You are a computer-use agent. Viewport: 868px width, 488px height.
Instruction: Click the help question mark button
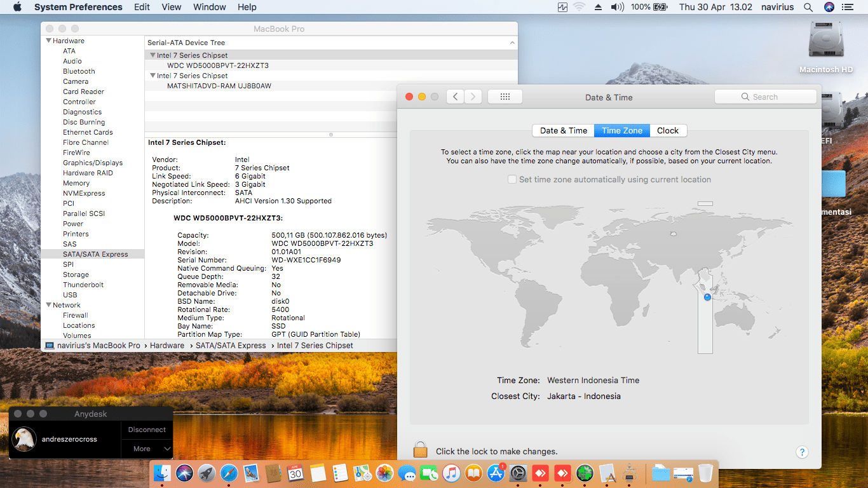click(x=802, y=452)
